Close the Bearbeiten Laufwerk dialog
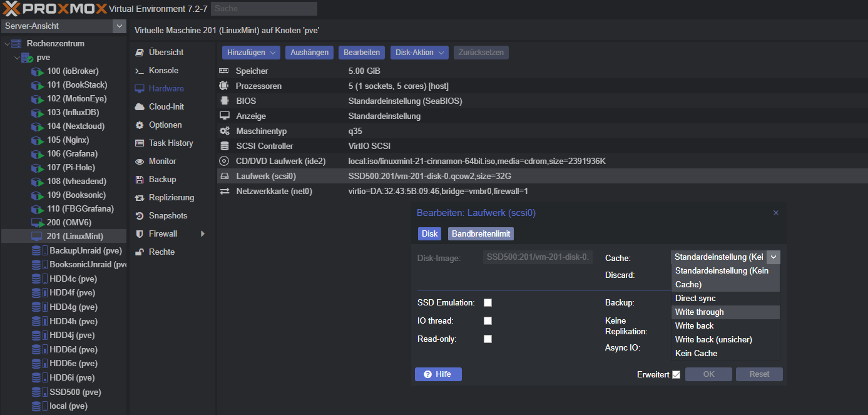The width and height of the screenshot is (868, 415). tap(776, 213)
